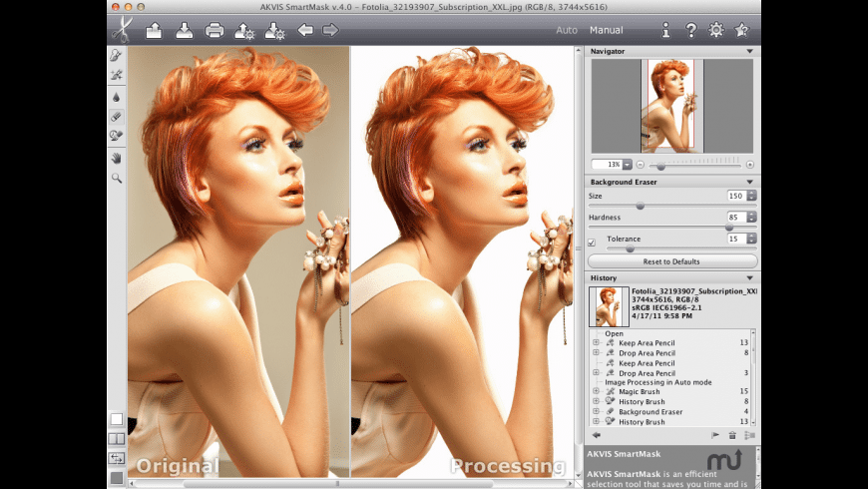Collapse the Navigator panel
Screen dimensions: 868x489
(749, 51)
